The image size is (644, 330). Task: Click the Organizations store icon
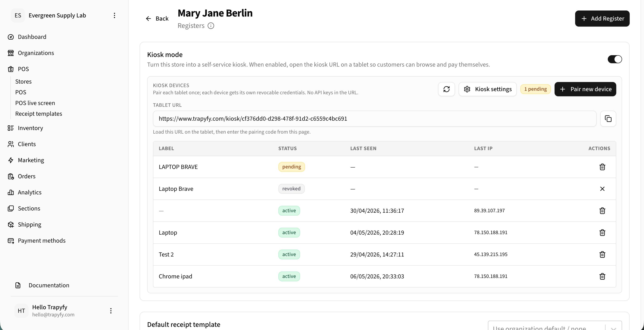point(11,53)
